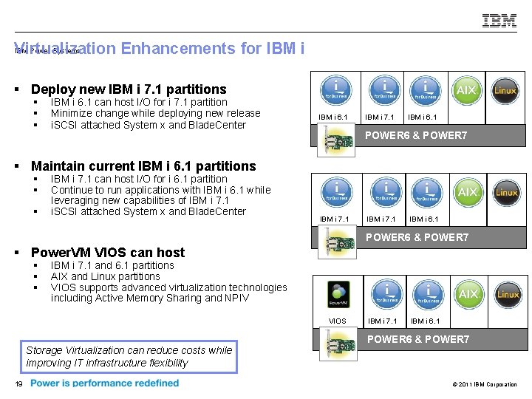Select the heading 'Deploy new IBM i 7.1 partitions'
532x399 pixels.
(129, 89)
